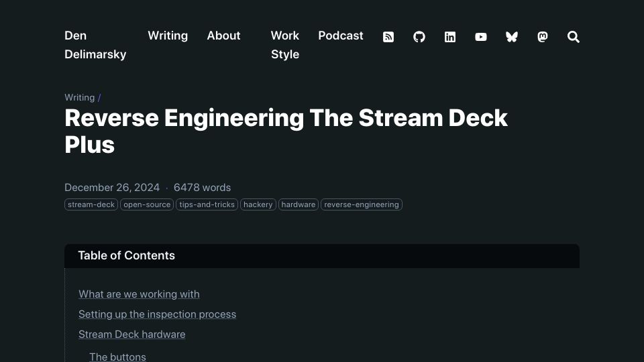Select the hardware tag
Screen dimensions: 644x362
point(298,204)
